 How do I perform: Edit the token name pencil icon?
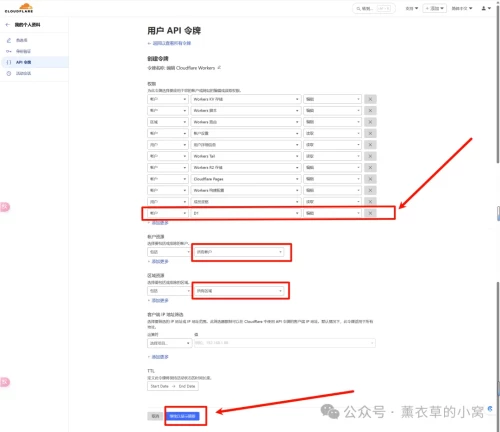click(219, 68)
